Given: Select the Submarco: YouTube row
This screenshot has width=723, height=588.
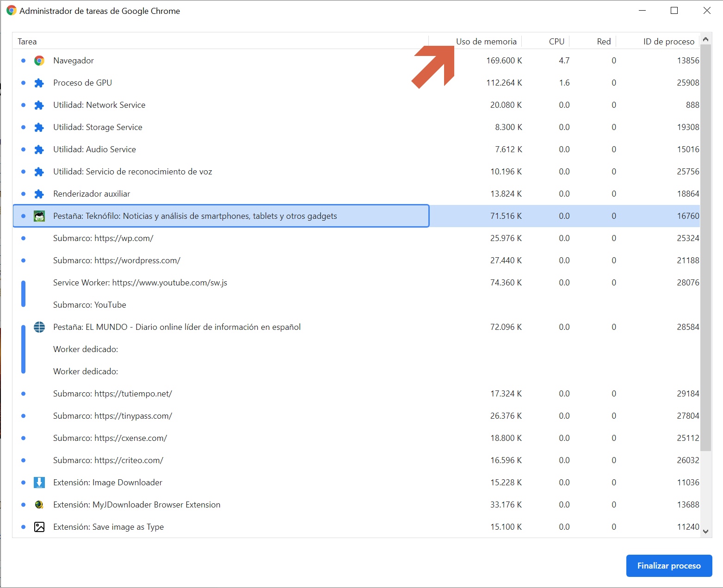Looking at the screenshot, I should pyautogui.click(x=356, y=305).
